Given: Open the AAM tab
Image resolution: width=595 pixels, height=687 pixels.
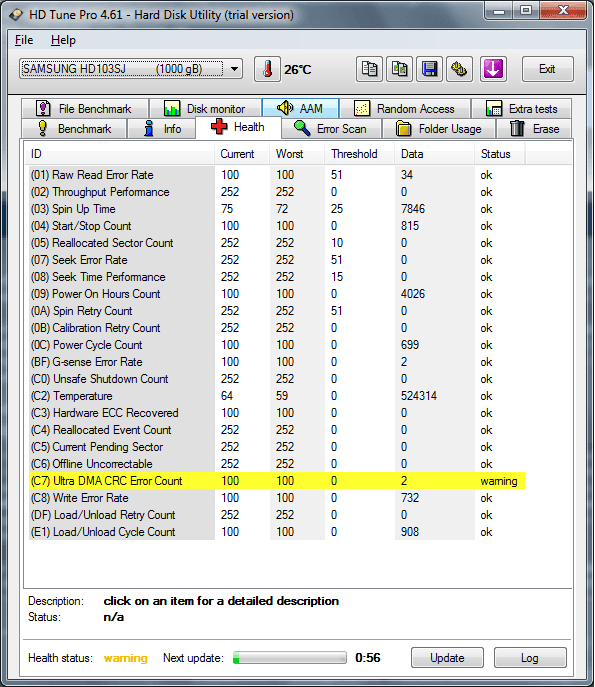Looking at the screenshot, I should pyautogui.click(x=301, y=108).
